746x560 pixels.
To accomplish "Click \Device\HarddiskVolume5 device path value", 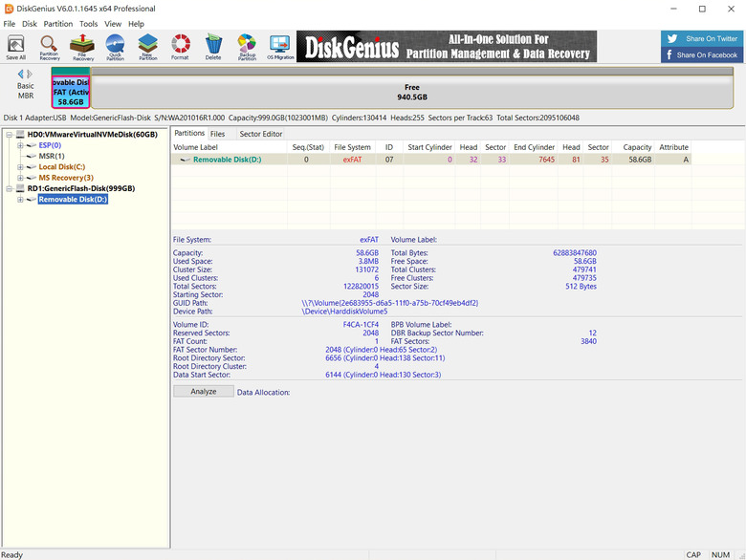I will 344,312.
